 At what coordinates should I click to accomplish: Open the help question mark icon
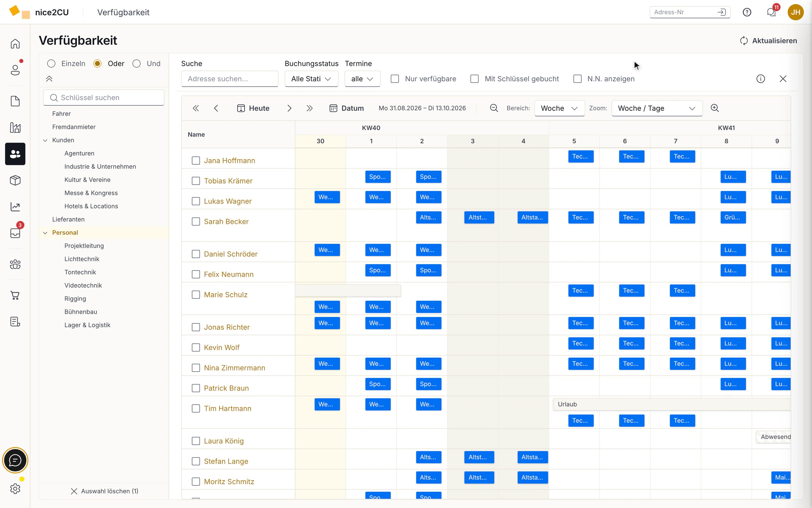[x=747, y=12]
